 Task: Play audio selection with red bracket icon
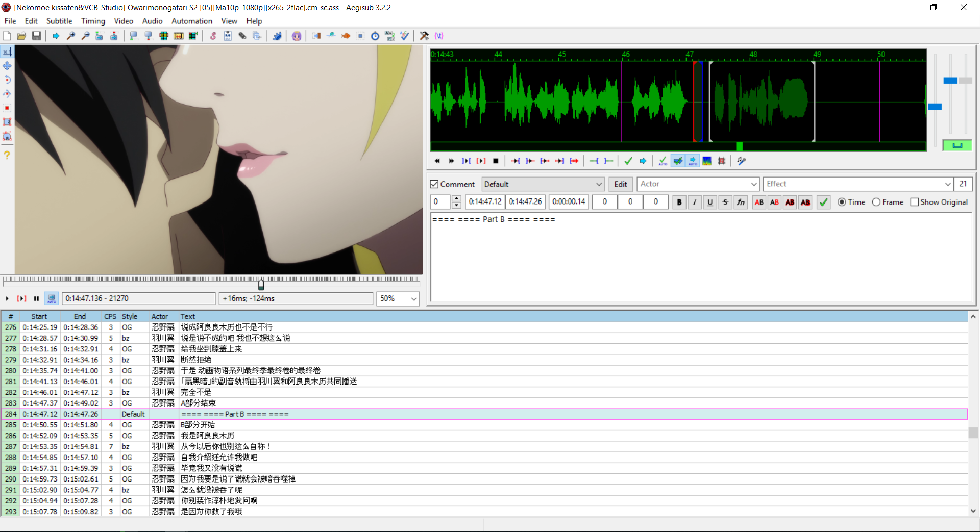coord(481,161)
